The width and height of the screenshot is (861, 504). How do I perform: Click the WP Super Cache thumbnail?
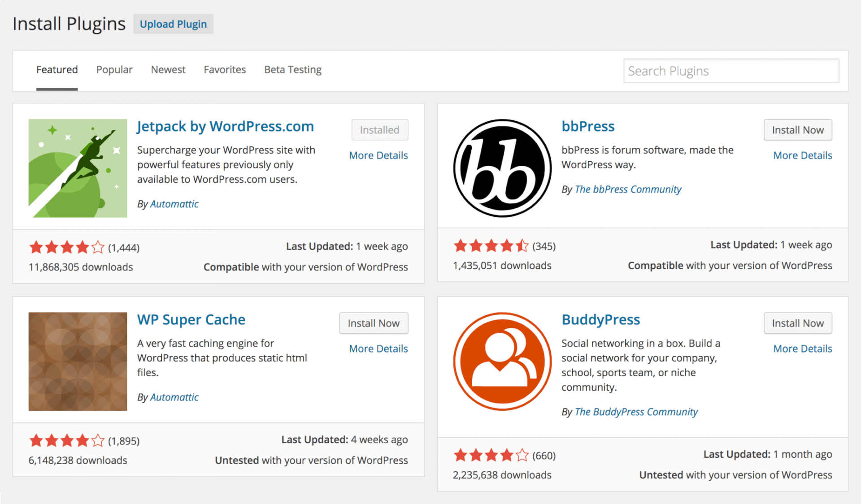coord(78,362)
